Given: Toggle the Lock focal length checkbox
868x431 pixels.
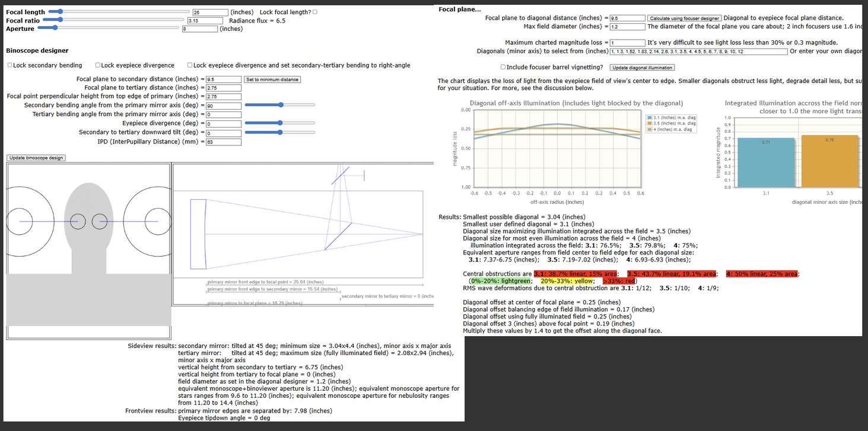Looking at the screenshot, I should point(315,12).
